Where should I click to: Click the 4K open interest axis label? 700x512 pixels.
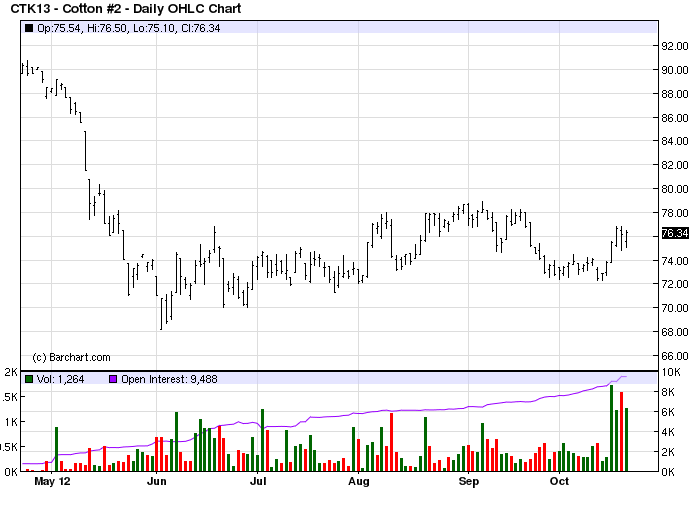point(668,432)
